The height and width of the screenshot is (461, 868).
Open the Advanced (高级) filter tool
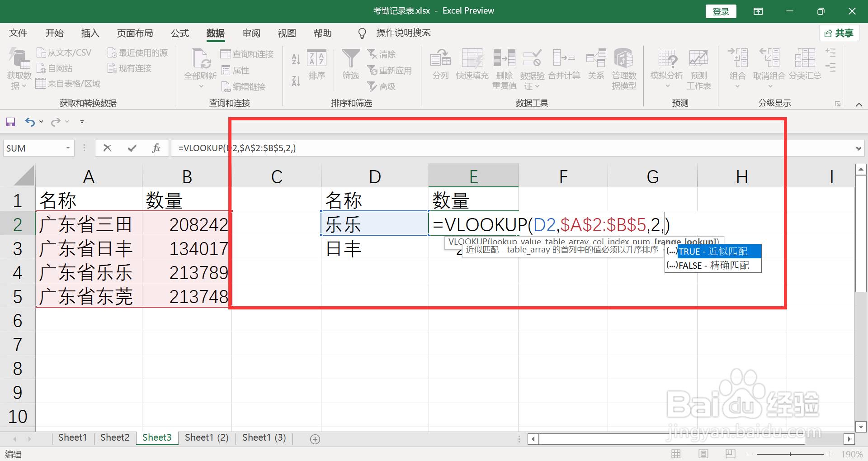pyautogui.click(x=381, y=86)
